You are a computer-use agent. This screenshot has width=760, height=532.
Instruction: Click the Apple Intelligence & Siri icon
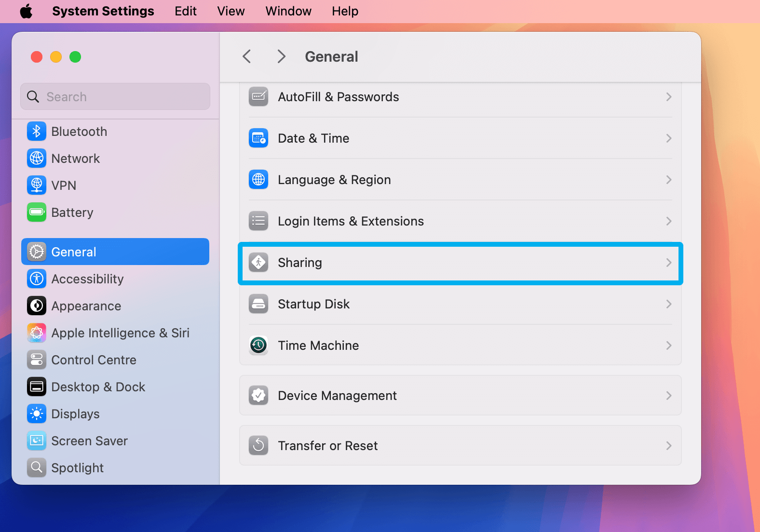coord(37,333)
